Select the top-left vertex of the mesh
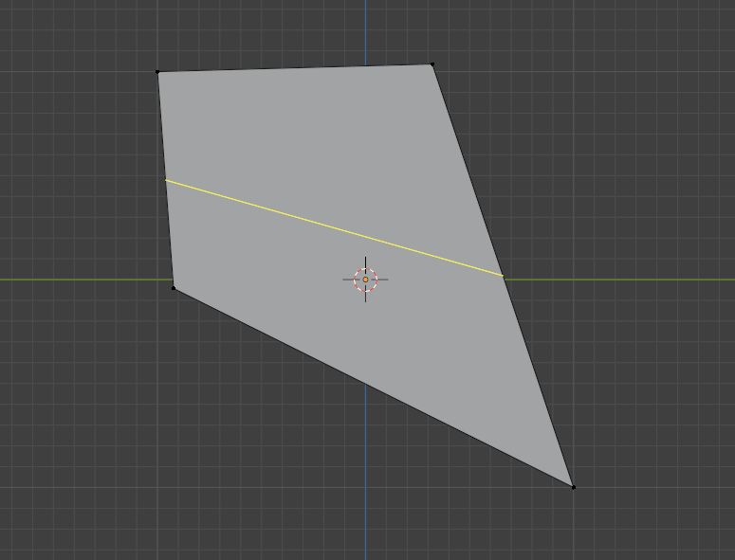The image size is (735, 560). tap(157, 72)
